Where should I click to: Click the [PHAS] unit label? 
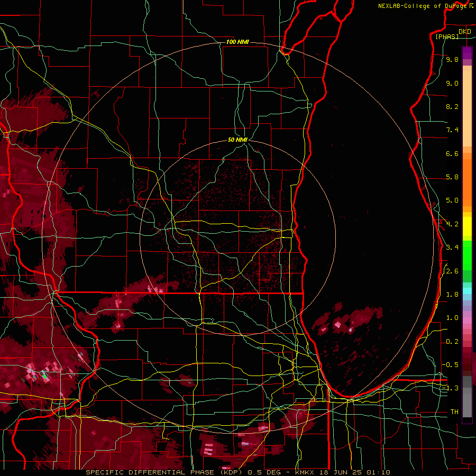[x=447, y=36]
